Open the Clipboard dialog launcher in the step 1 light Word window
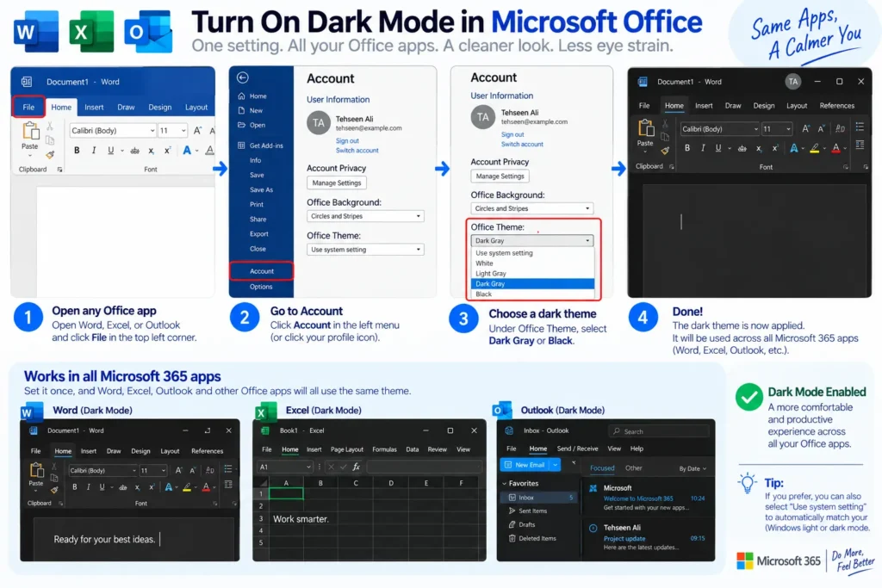Image resolution: width=882 pixels, height=588 pixels. (59, 170)
